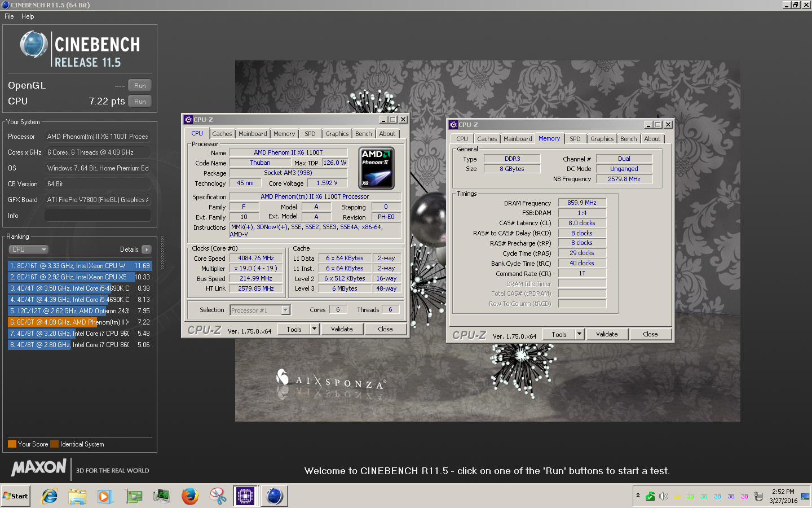812x508 pixels.
Task: Open About tab in left CPU-Z window
Action: coord(387,134)
